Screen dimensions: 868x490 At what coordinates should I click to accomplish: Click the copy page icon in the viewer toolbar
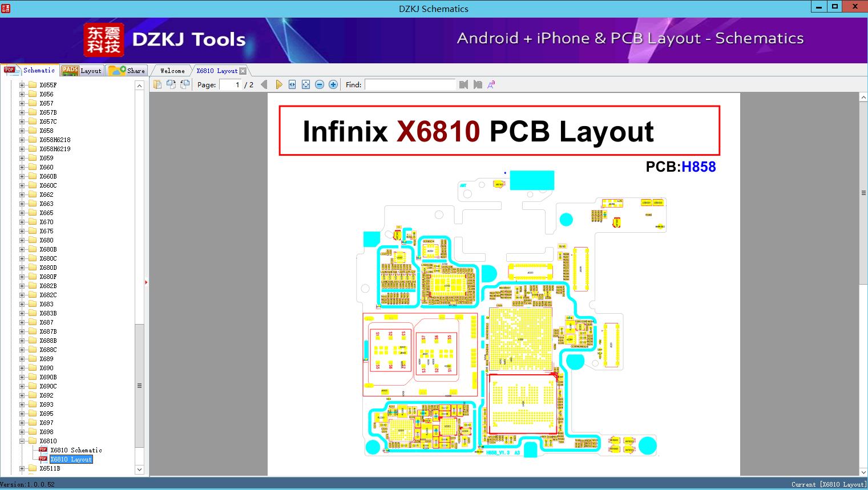click(x=158, y=84)
